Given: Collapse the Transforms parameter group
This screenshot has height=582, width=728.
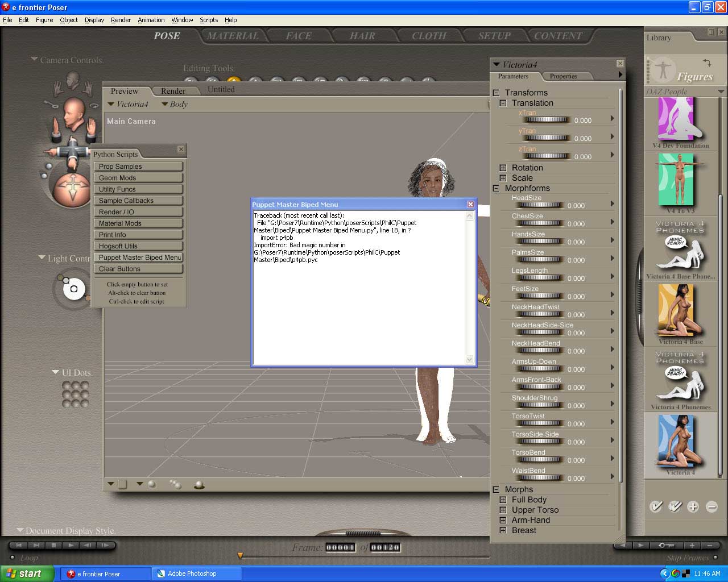Looking at the screenshot, I should pos(496,93).
